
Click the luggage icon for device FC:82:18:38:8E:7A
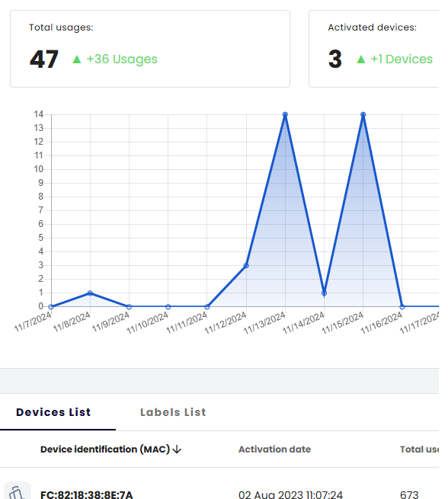click(x=18, y=491)
